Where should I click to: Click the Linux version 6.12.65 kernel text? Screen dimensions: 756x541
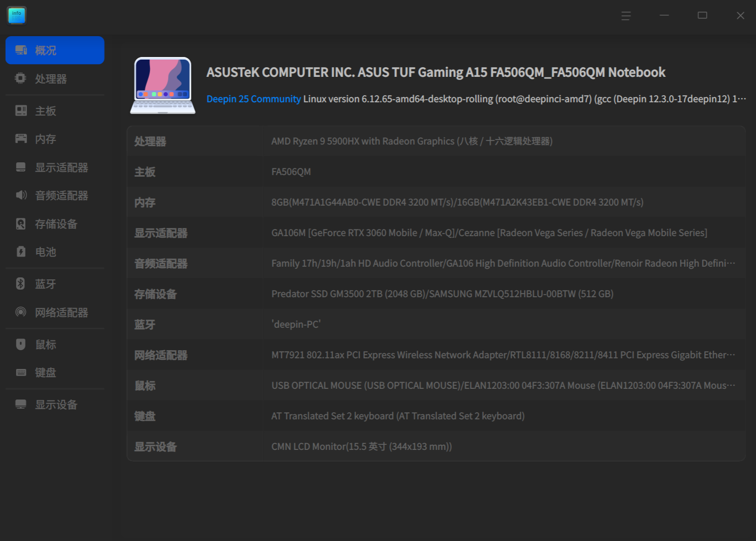[x=525, y=99]
